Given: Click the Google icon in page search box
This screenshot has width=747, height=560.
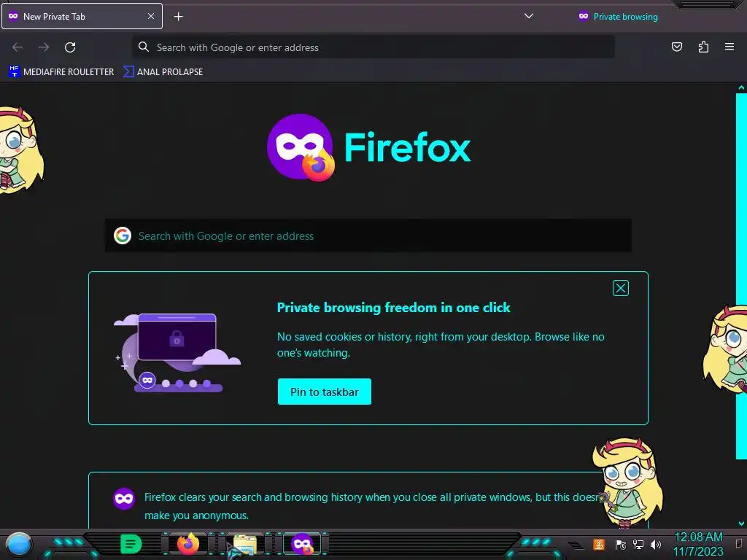Looking at the screenshot, I should click(x=123, y=236).
